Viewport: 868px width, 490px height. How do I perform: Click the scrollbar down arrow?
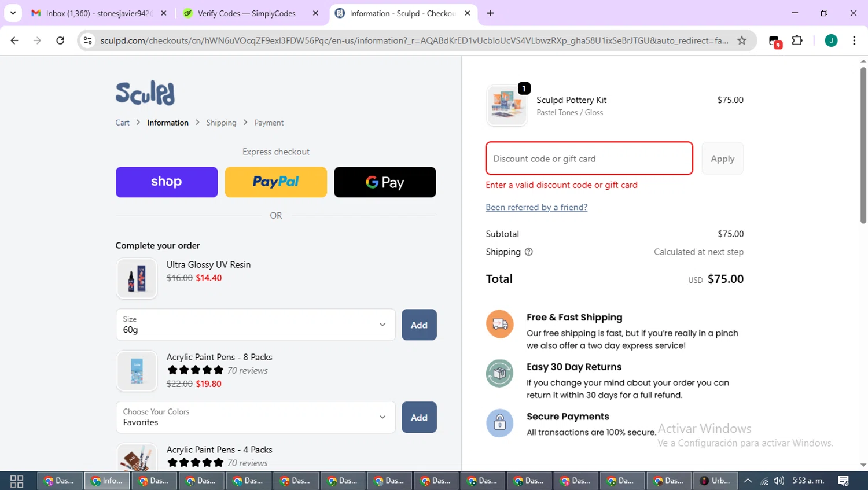(x=863, y=465)
